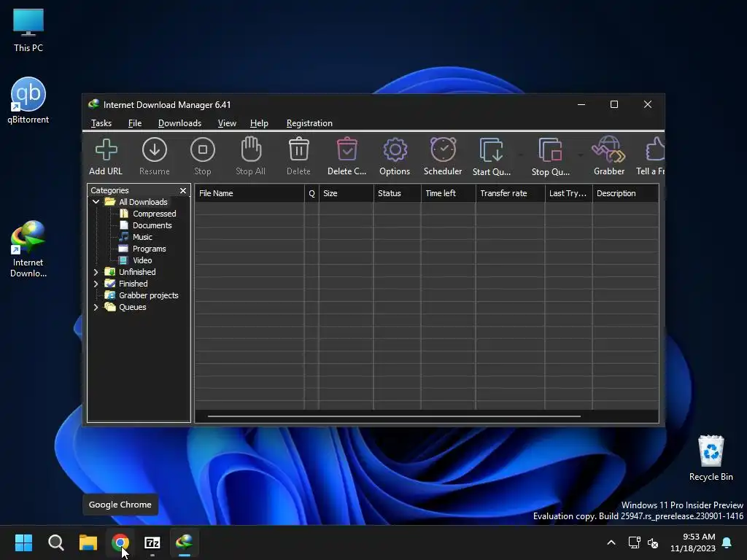Select the Compressed category
Viewport: 747px width, 560px height.
[155, 214]
